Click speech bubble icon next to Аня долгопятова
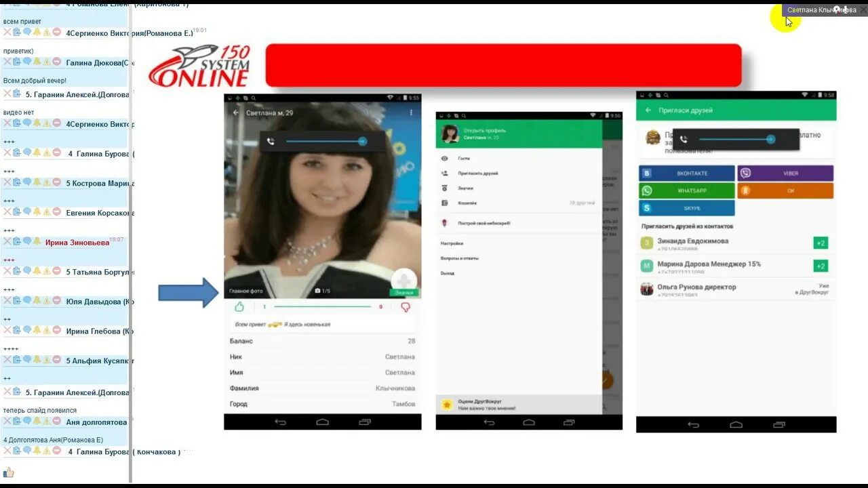The width and height of the screenshot is (868, 488). pos(27,422)
